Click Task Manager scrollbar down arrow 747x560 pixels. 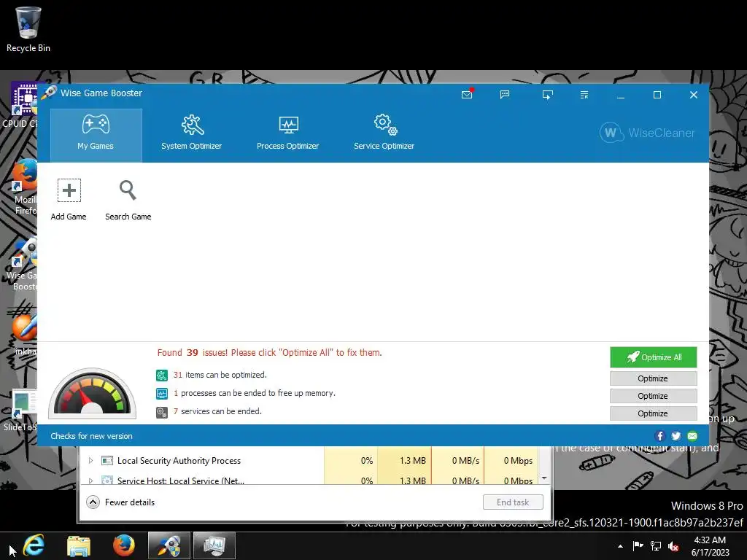544,478
